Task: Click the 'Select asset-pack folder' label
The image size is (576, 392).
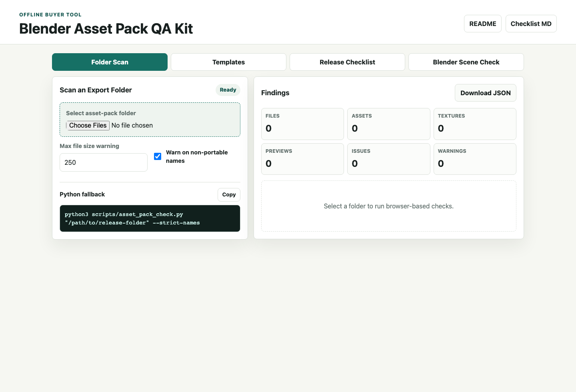Action: (101, 113)
